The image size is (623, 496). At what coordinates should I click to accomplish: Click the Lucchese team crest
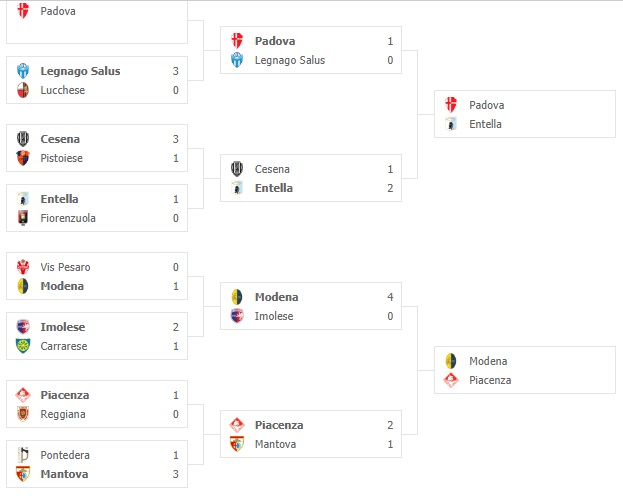tap(23, 91)
